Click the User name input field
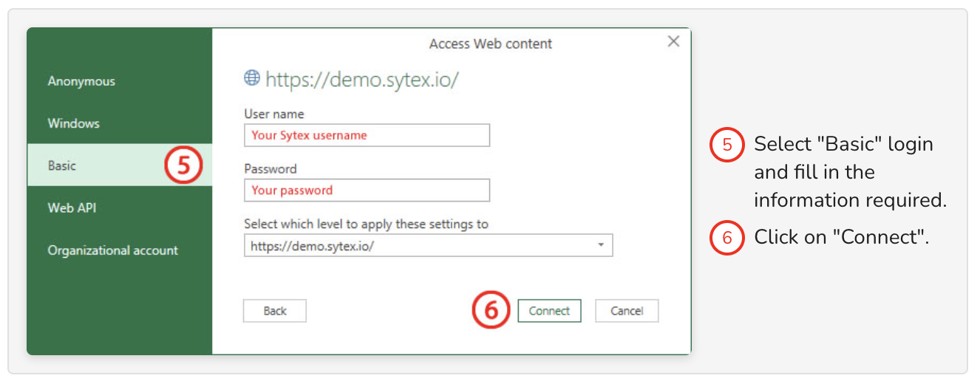The image size is (980, 384). (x=367, y=135)
